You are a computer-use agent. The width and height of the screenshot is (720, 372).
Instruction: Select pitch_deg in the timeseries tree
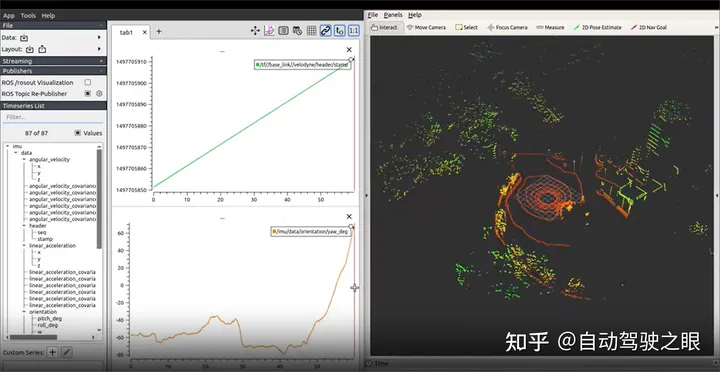pos(50,319)
